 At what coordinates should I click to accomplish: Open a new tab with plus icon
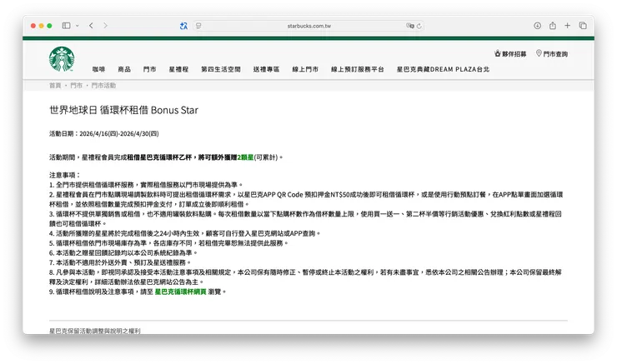(x=568, y=26)
